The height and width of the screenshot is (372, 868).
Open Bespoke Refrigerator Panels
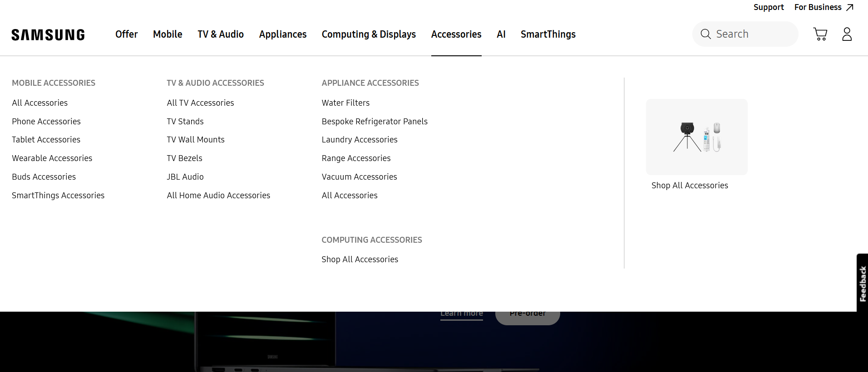click(x=375, y=122)
